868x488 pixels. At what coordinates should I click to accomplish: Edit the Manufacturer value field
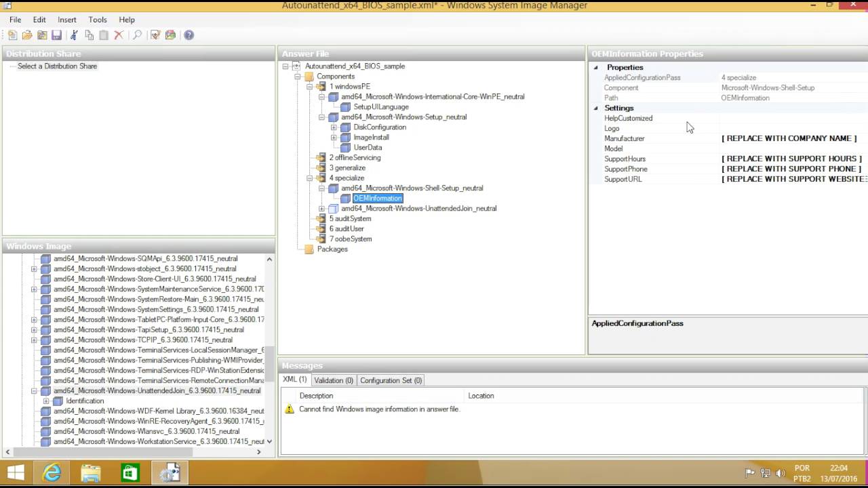[x=794, y=138]
